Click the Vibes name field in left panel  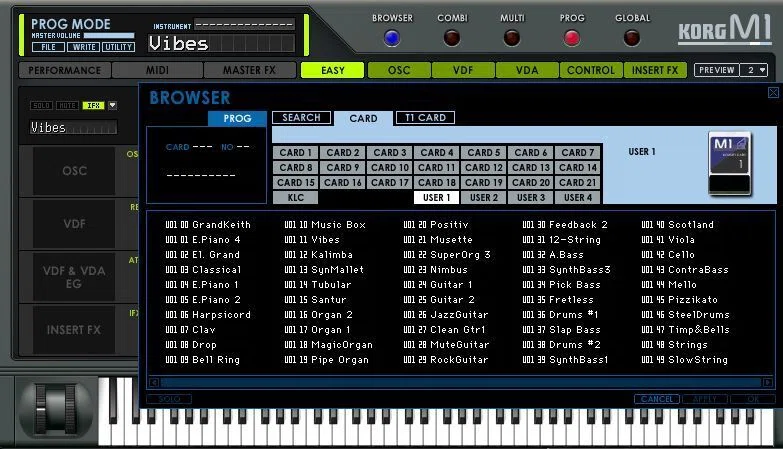point(73,127)
